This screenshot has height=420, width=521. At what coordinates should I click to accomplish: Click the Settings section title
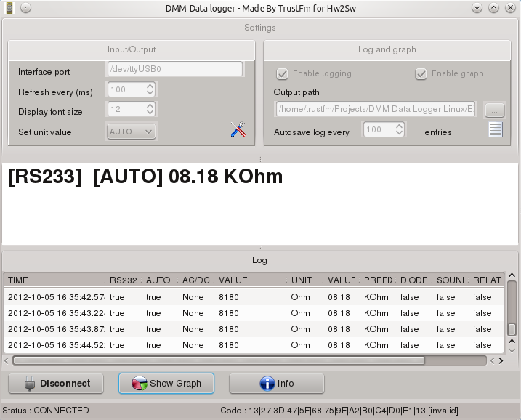260,28
